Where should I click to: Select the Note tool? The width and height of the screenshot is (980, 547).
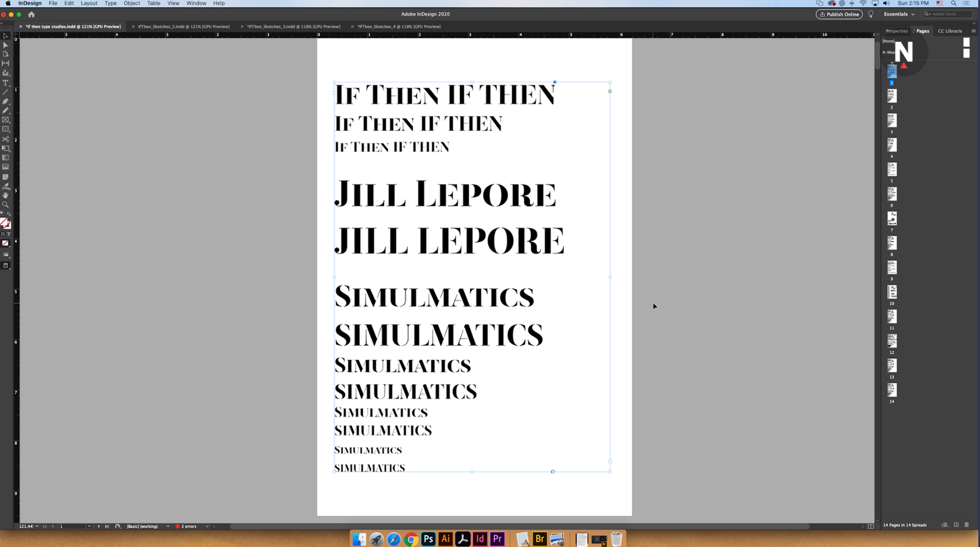[6, 177]
